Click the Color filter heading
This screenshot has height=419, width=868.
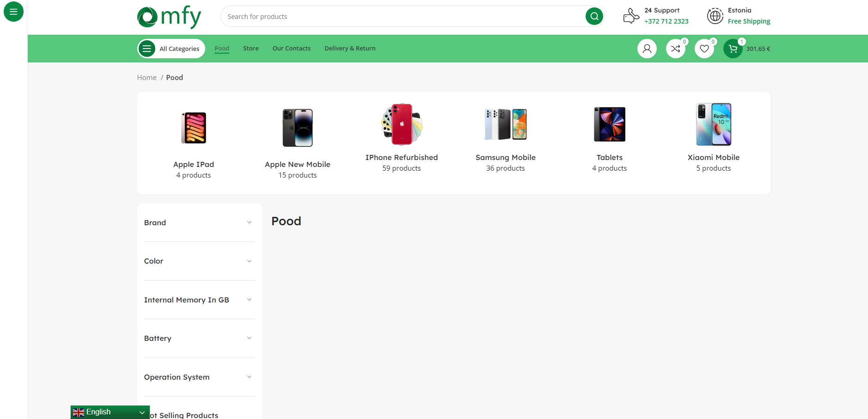coord(153,261)
